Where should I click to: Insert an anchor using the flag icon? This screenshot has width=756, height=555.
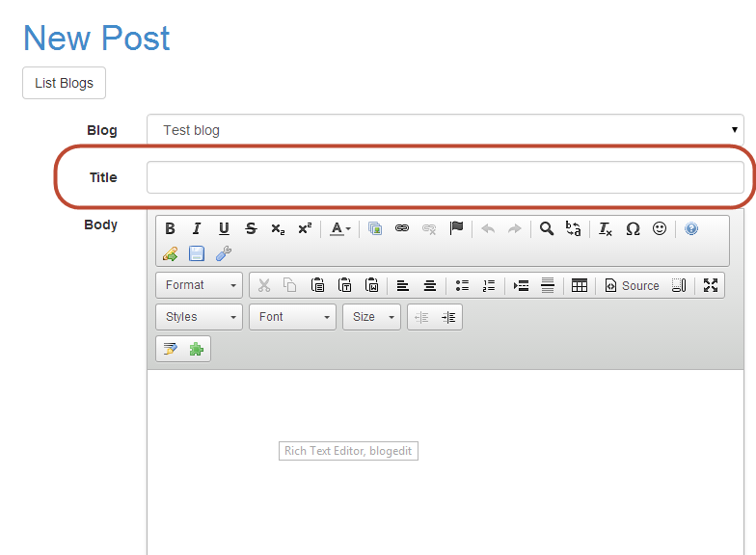[x=456, y=228]
